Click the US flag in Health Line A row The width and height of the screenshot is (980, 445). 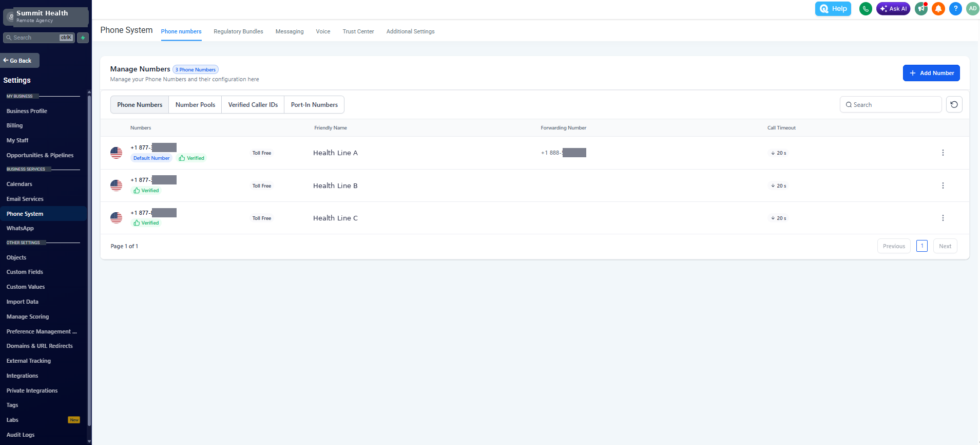[x=117, y=153]
